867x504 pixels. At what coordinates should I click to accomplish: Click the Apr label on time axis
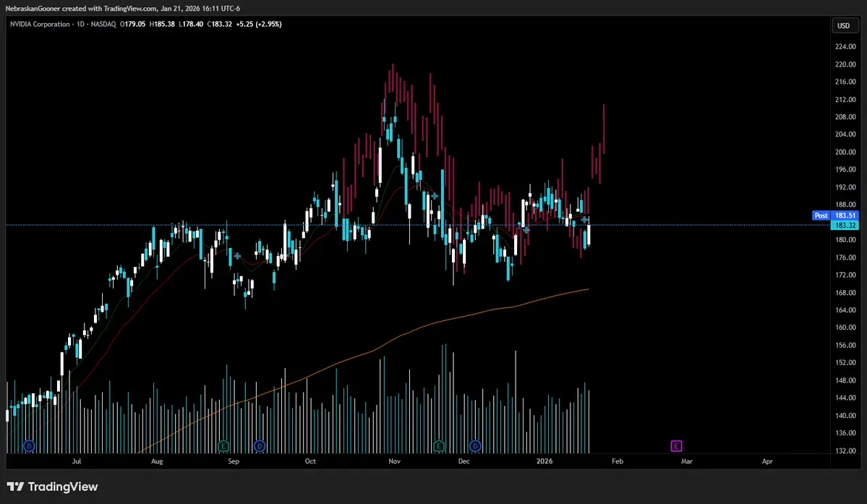[x=767, y=461]
